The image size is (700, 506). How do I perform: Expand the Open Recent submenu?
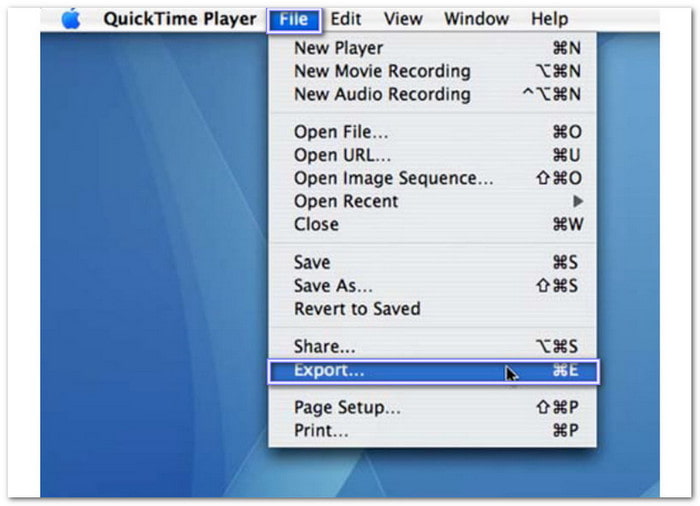click(x=432, y=201)
